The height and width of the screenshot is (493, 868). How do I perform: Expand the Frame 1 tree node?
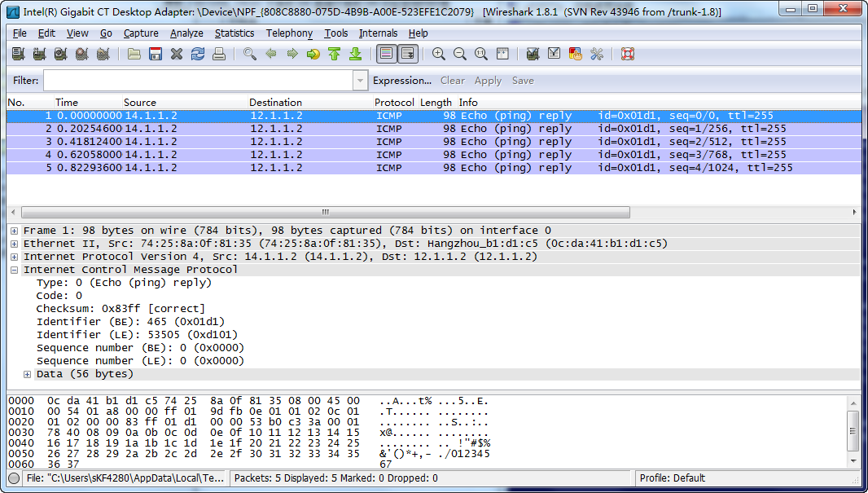(14, 231)
